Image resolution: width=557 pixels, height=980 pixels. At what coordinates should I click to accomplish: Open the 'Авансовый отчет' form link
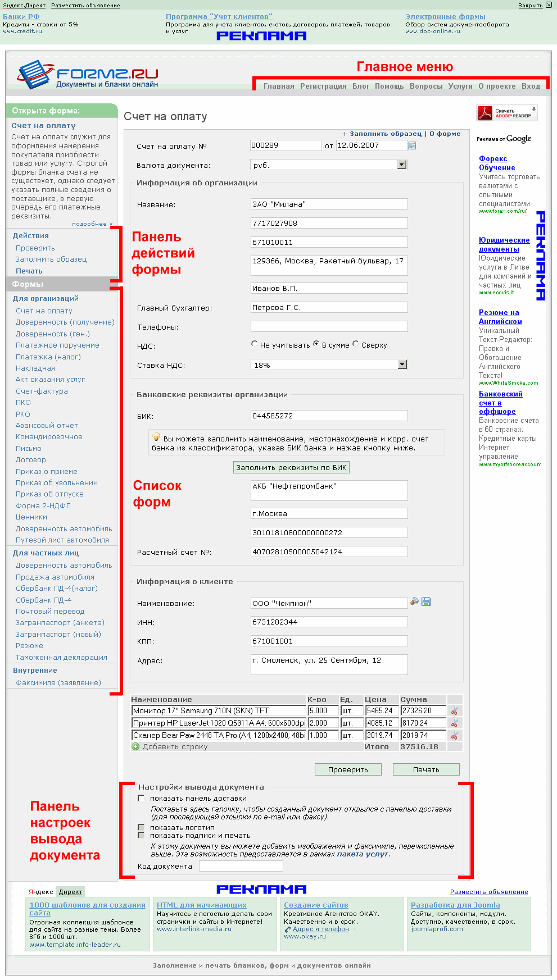coord(47,426)
